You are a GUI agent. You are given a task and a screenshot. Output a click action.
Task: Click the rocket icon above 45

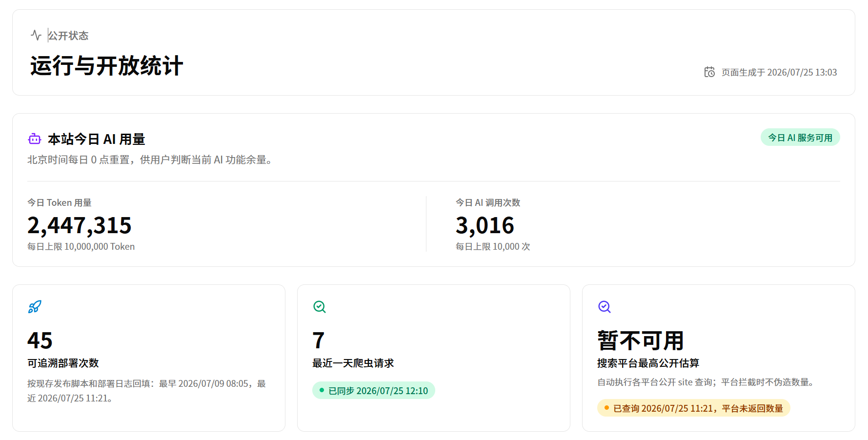pyautogui.click(x=35, y=307)
